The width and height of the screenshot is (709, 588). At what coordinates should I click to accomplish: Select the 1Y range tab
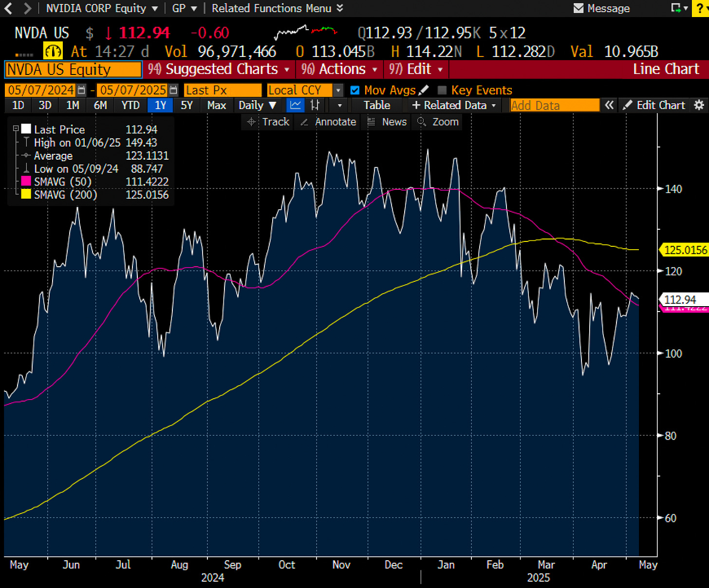click(160, 105)
